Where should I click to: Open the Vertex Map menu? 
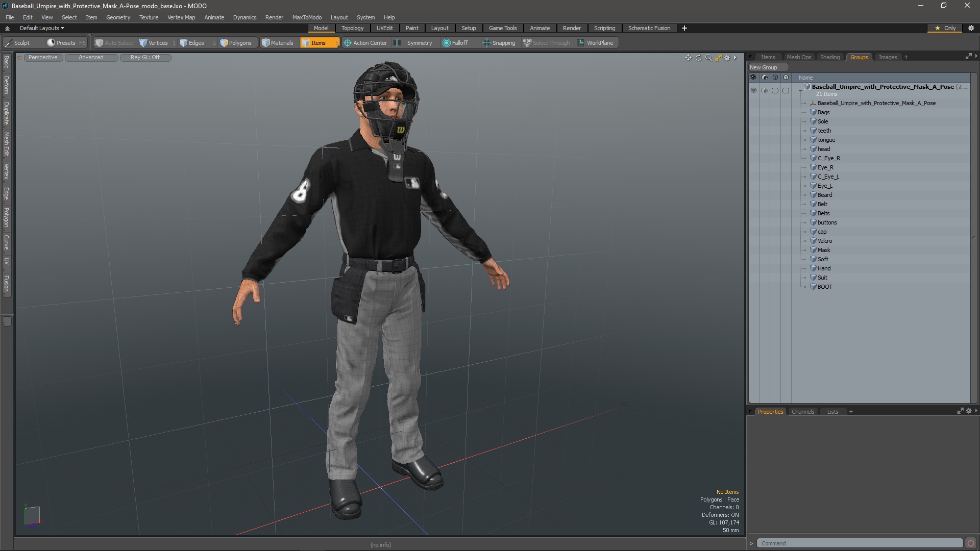[181, 17]
